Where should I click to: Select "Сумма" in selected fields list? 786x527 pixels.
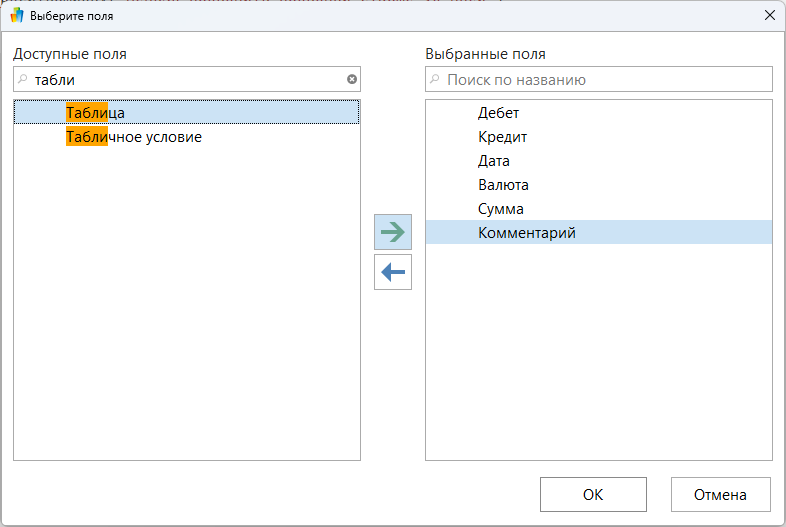pyautogui.click(x=501, y=209)
